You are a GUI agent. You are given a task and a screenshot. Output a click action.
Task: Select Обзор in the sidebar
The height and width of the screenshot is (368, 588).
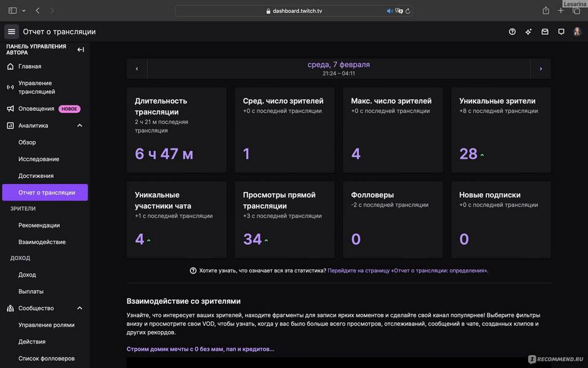point(27,142)
